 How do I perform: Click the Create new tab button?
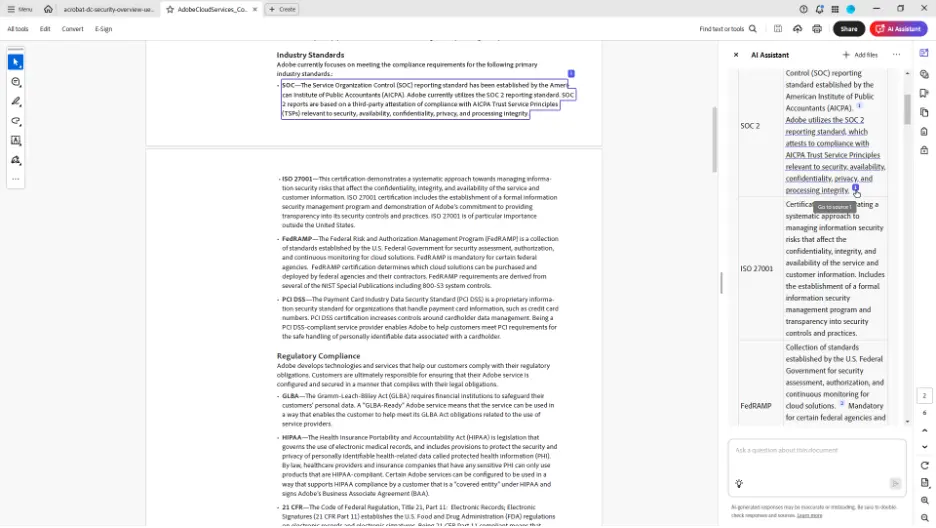coord(282,9)
